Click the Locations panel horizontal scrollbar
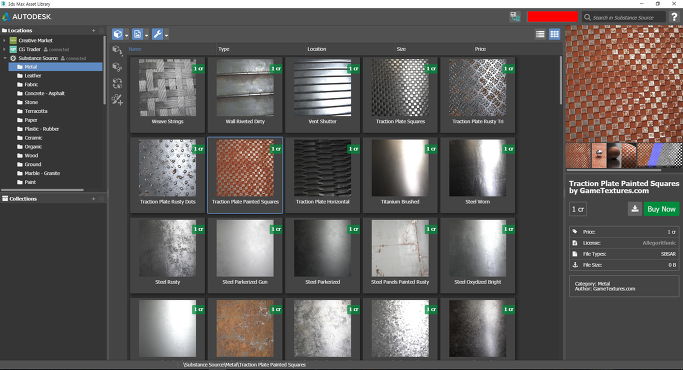Screen dimensions: 683x370 pos(42,190)
